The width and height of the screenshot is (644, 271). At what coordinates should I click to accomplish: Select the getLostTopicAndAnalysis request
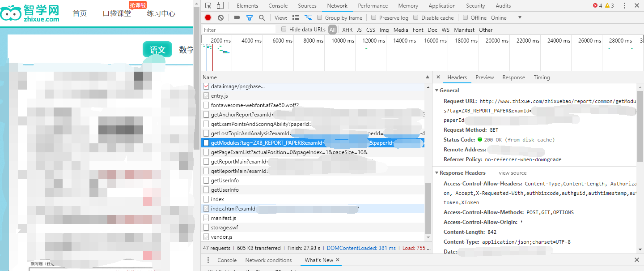[x=313, y=133]
